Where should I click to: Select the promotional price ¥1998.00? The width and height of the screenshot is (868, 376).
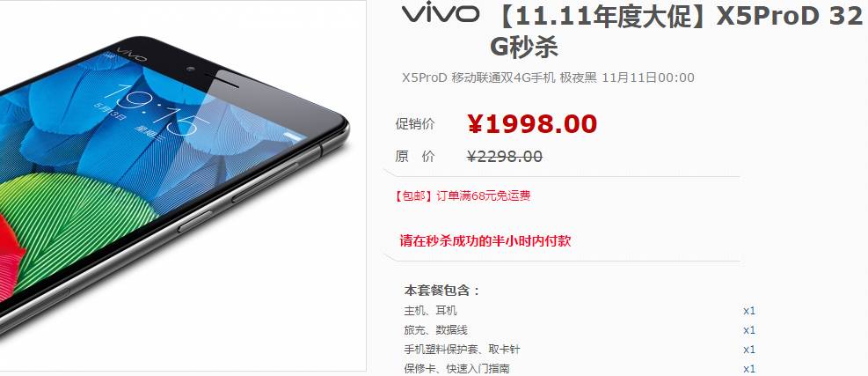click(x=533, y=124)
